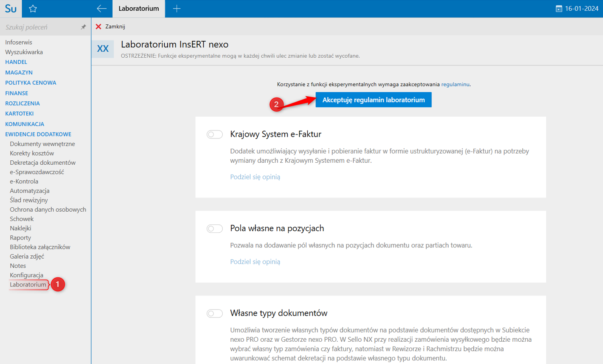Go back using the left arrow icon
This screenshot has width=603, height=364.
(x=101, y=8)
